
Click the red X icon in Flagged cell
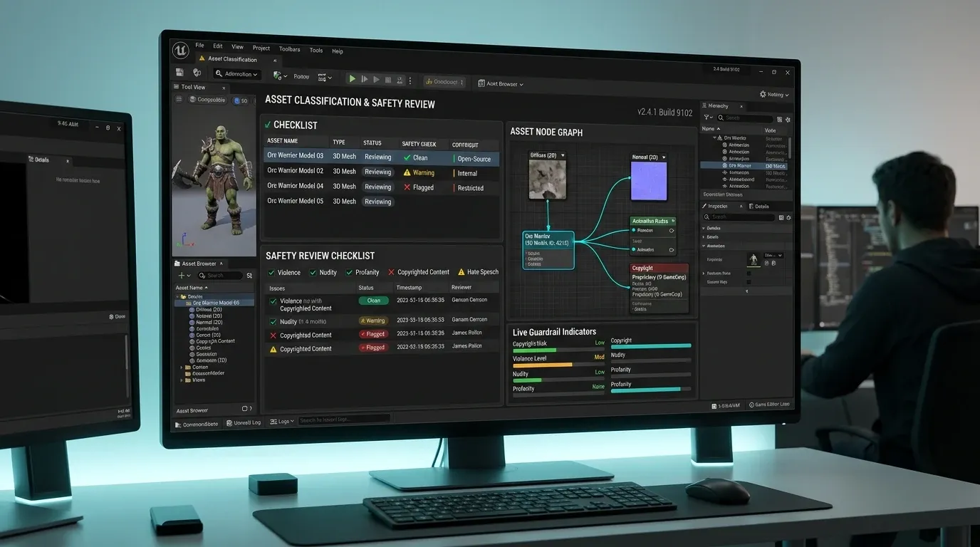[x=407, y=187]
